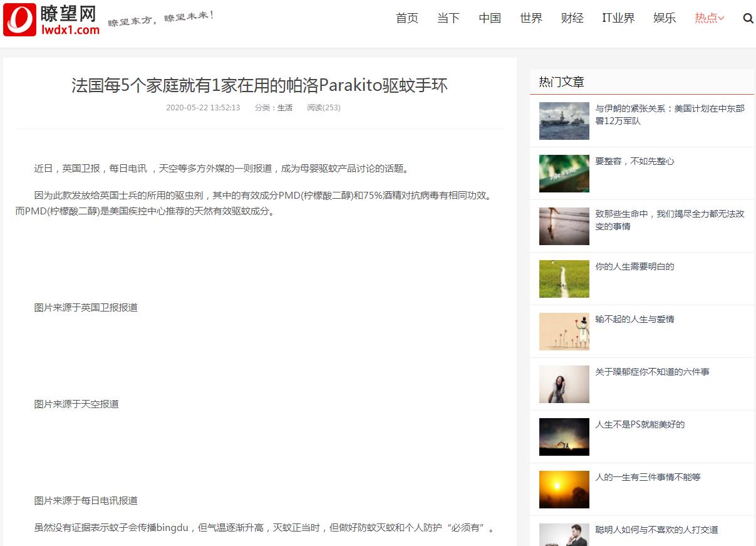This screenshot has width=756, height=546.
Task: Click the 生活 category link
Action: (285, 108)
